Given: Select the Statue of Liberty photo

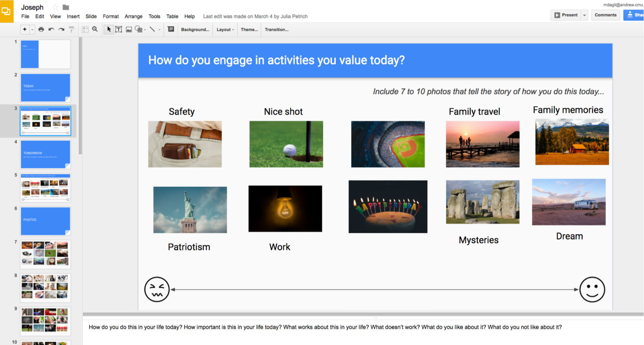Looking at the screenshot, I should pyautogui.click(x=190, y=210).
